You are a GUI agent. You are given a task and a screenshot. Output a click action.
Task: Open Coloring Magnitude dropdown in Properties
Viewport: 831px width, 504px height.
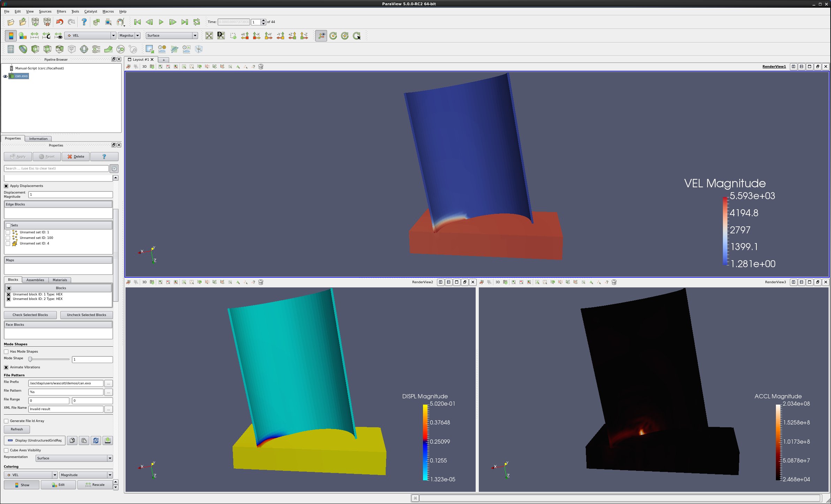click(x=86, y=475)
